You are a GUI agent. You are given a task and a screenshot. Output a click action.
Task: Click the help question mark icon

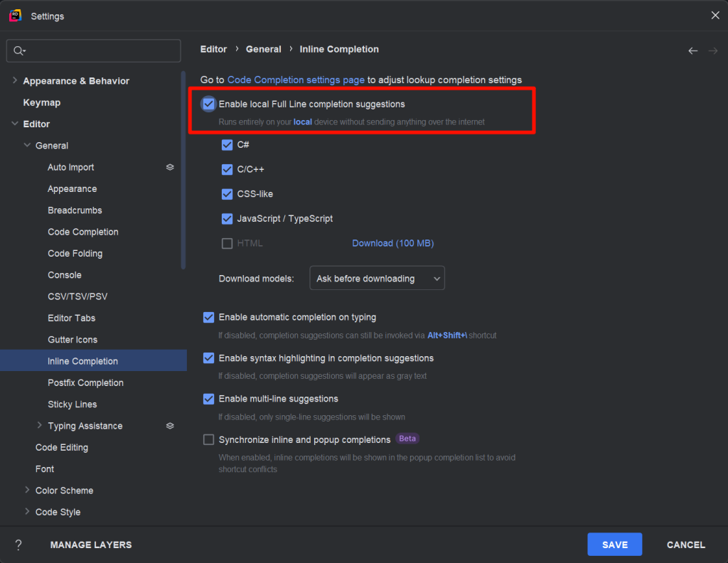(x=18, y=545)
